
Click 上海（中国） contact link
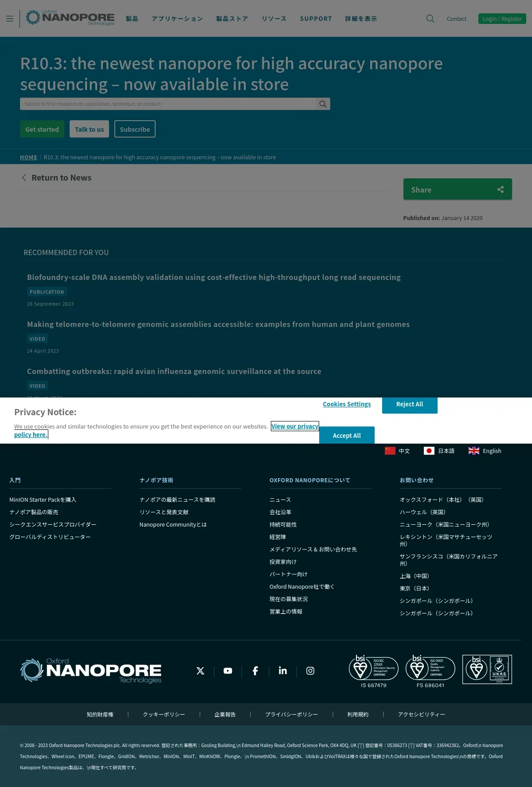(x=416, y=576)
